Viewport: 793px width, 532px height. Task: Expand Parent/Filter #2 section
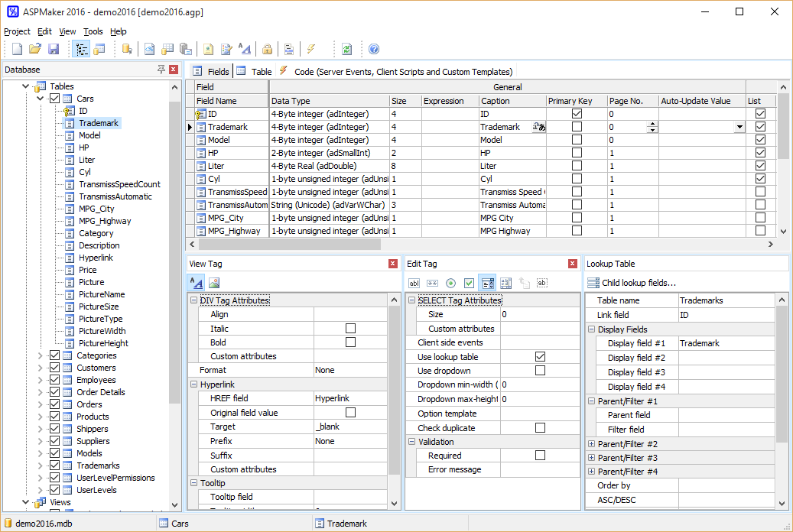pos(592,444)
